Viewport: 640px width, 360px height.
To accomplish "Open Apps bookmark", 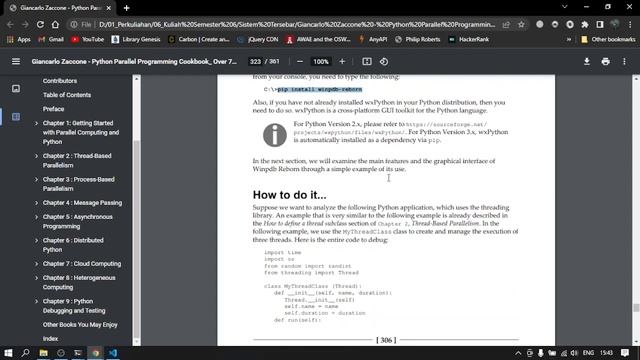I will click(19, 40).
